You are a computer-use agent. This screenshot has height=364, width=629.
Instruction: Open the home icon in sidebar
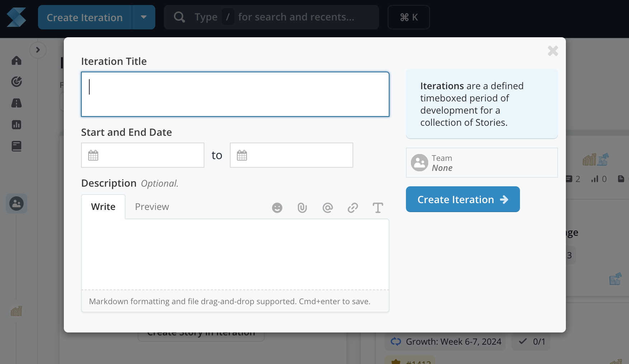coord(16,61)
